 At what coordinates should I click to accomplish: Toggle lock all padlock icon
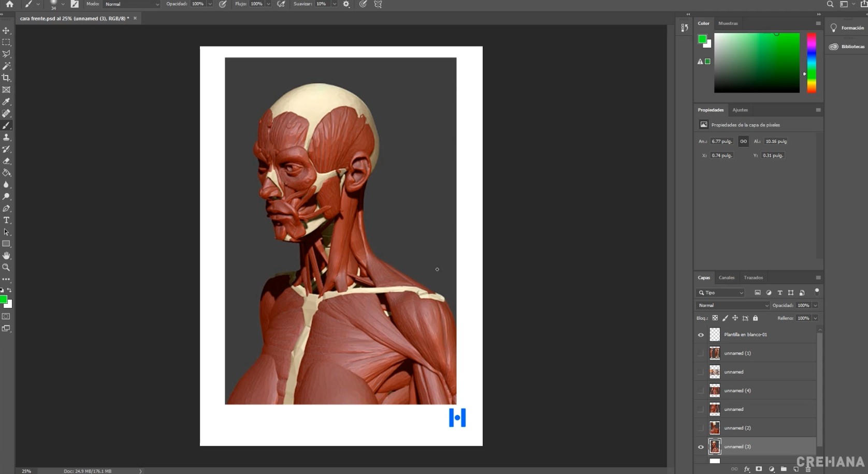pyautogui.click(x=755, y=318)
